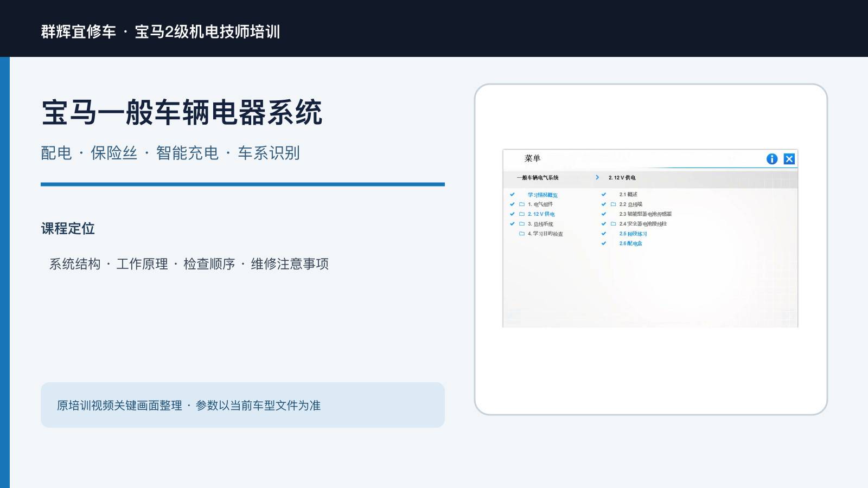Click the checkmark next to 2.6 配电盒
This screenshot has width=868, height=488.
click(x=604, y=243)
